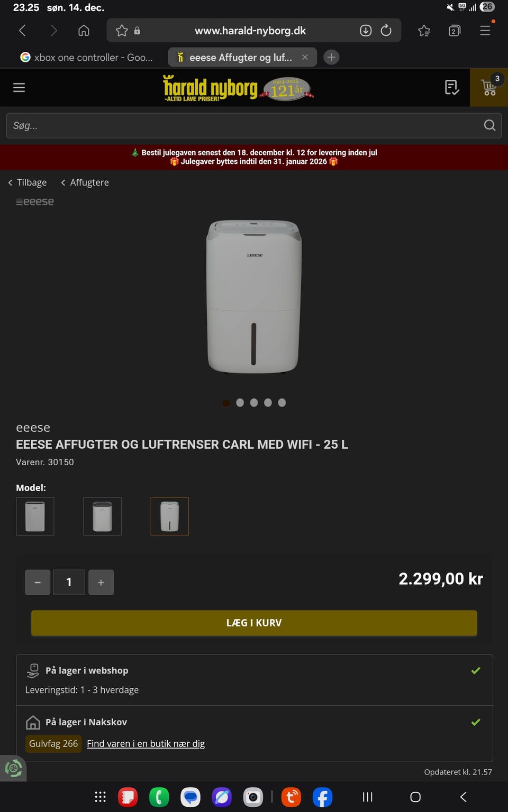Click the browser home icon
508x812 pixels.
click(x=84, y=31)
